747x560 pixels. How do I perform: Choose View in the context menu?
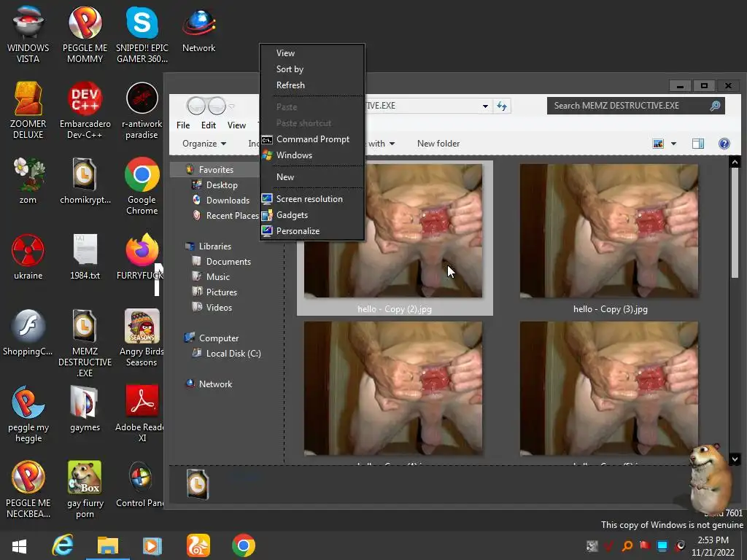click(312, 53)
